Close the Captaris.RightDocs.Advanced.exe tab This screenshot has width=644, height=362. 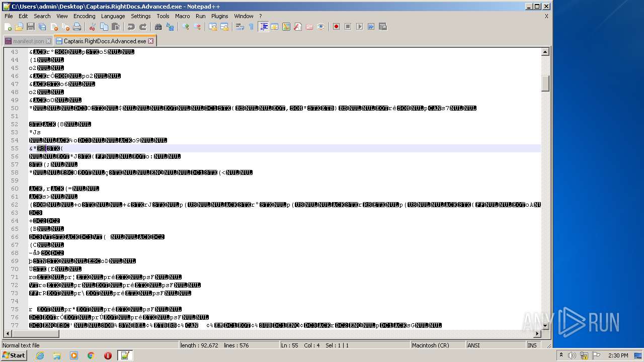[151, 41]
